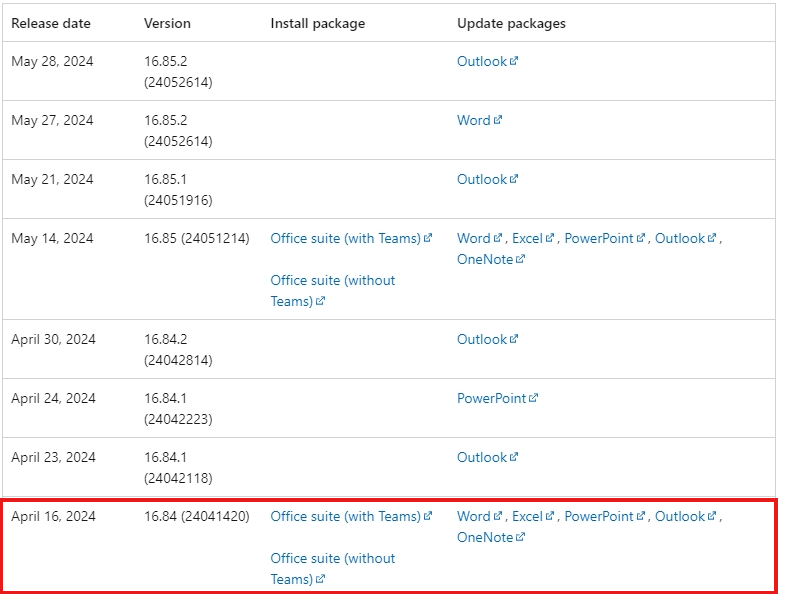This screenshot has width=785, height=594.
Task: Select the April 30, 2024 date cell
Action: pos(53,340)
